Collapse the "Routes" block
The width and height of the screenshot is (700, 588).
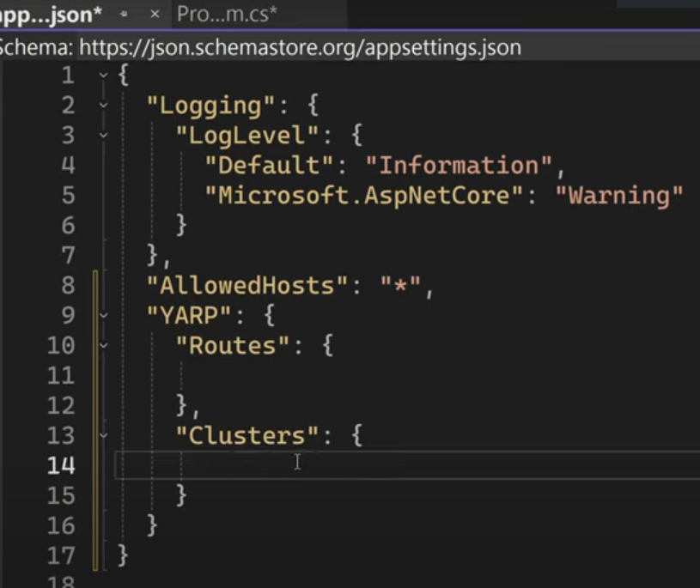tap(104, 345)
